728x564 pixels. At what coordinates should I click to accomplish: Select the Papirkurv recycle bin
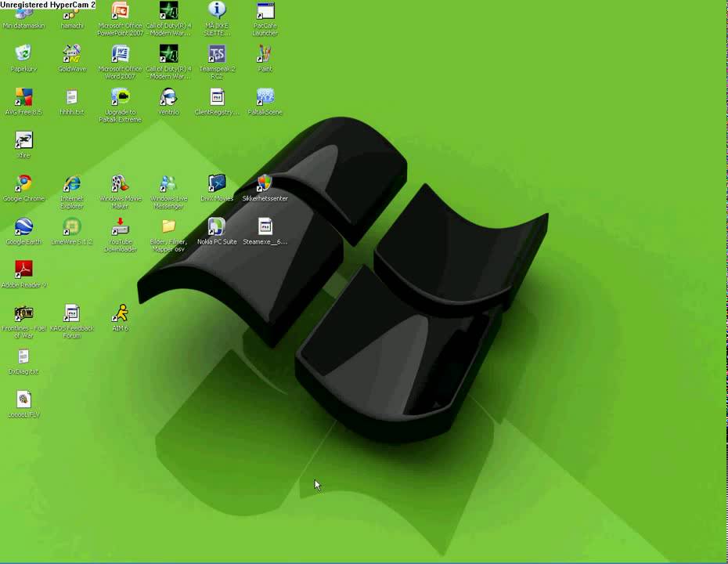(23, 54)
